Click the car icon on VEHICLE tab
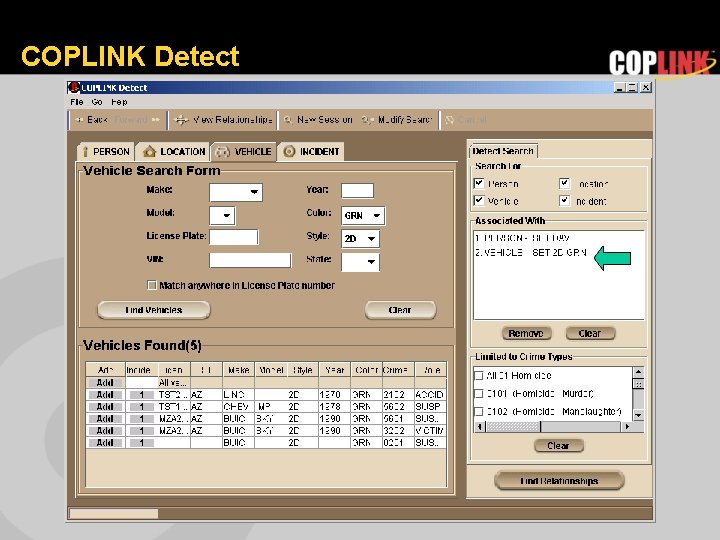Screen dimensions: 720x540 click(223, 152)
